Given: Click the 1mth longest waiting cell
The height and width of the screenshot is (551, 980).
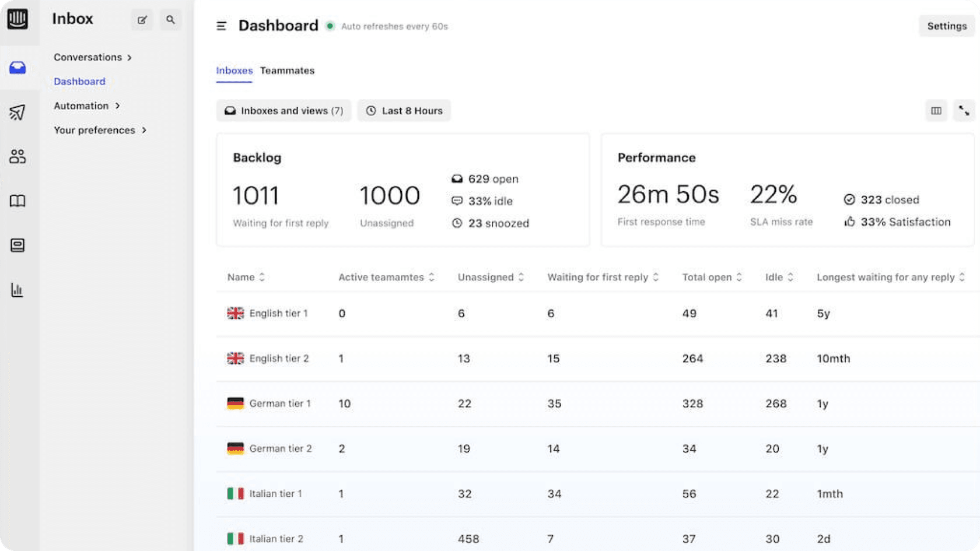Looking at the screenshot, I should pos(829,494).
